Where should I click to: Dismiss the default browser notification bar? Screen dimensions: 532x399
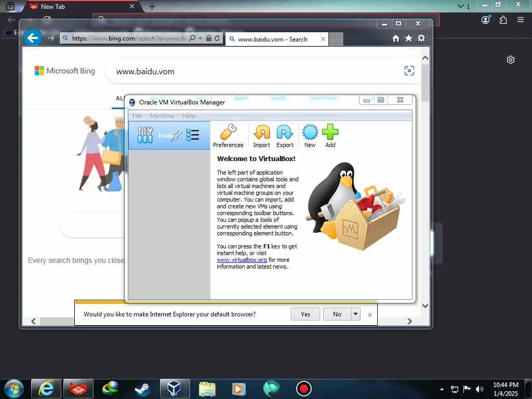tap(370, 315)
